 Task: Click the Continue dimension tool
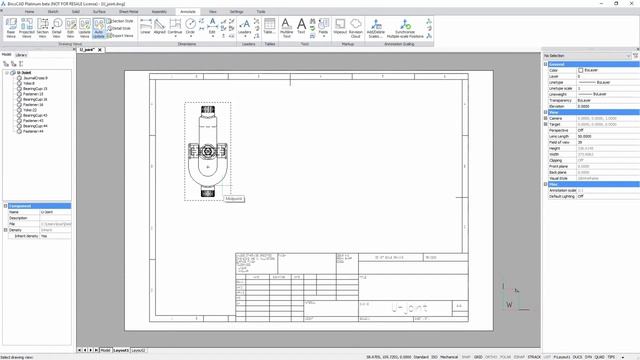click(175, 26)
